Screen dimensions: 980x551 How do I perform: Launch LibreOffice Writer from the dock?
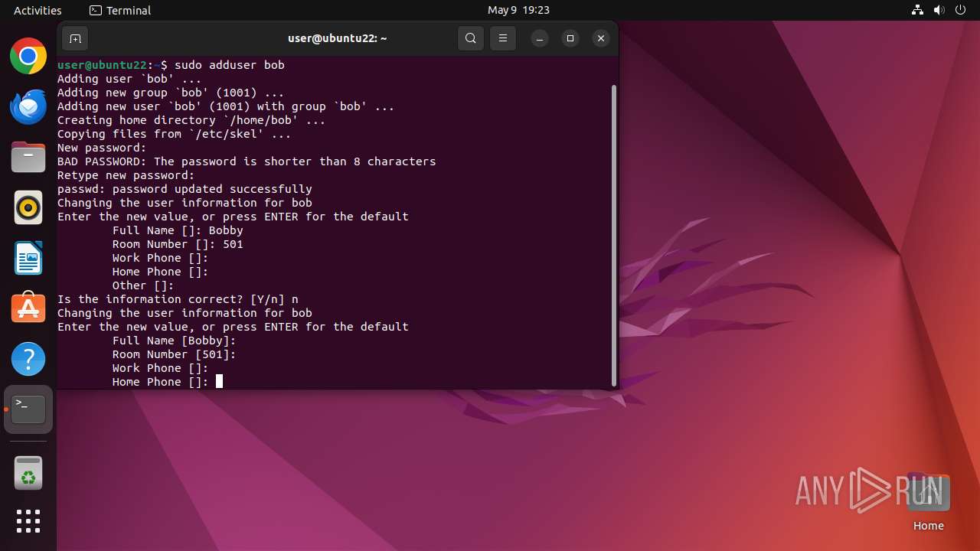pos(28,258)
